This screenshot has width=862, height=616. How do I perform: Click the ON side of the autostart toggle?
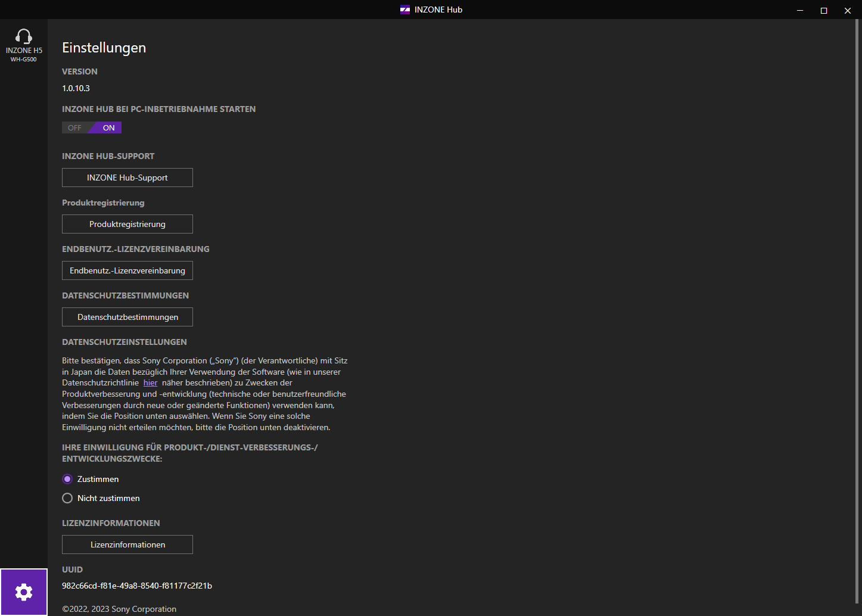(x=108, y=127)
